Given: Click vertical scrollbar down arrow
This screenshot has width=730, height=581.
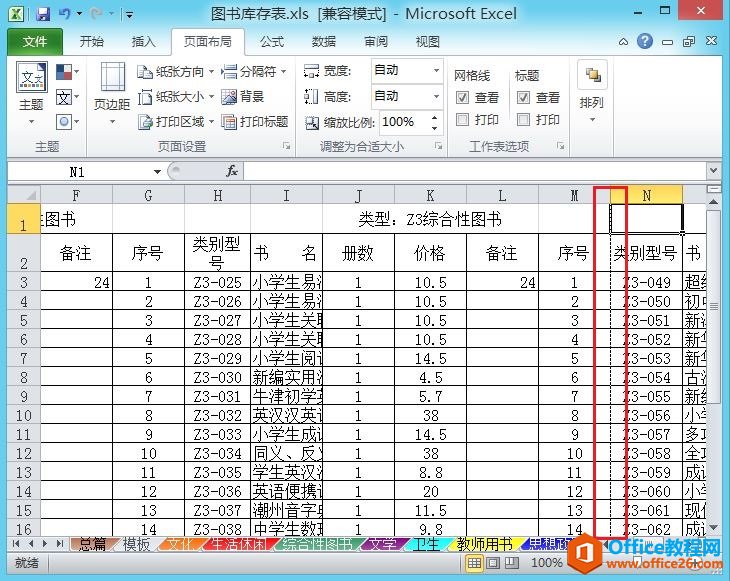Looking at the screenshot, I should click(x=713, y=528).
